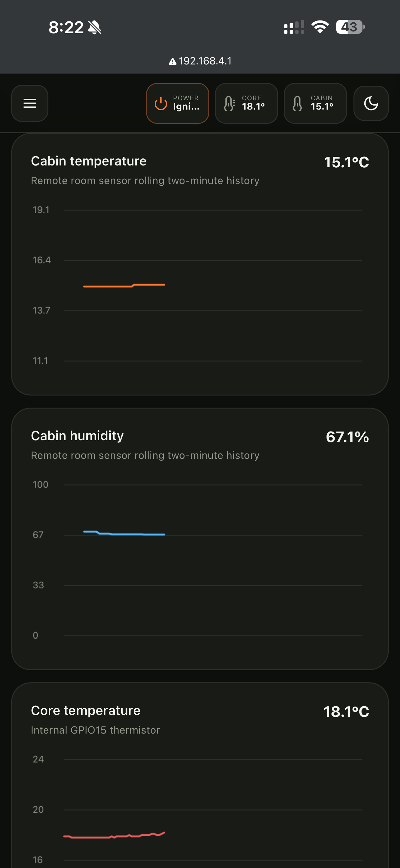Click the core thermometer icon
This screenshot has width=400, height=868.
pyautogui.click(x=230, y=103)
